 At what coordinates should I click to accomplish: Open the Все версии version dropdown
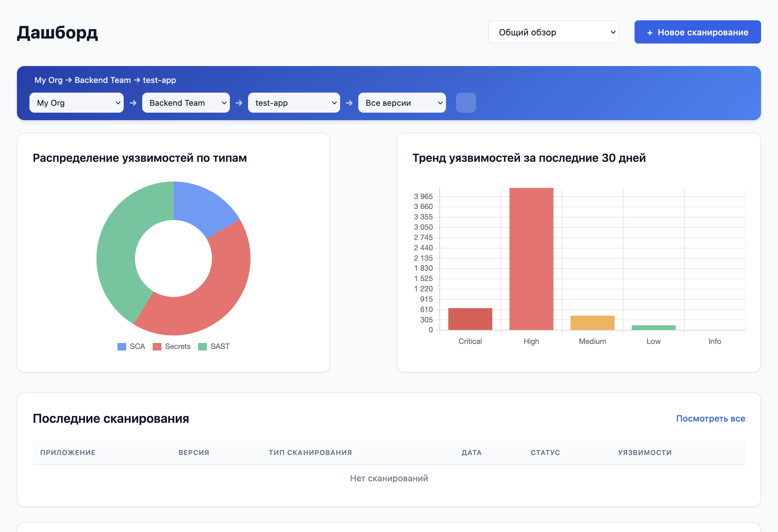tap(402, 103)
